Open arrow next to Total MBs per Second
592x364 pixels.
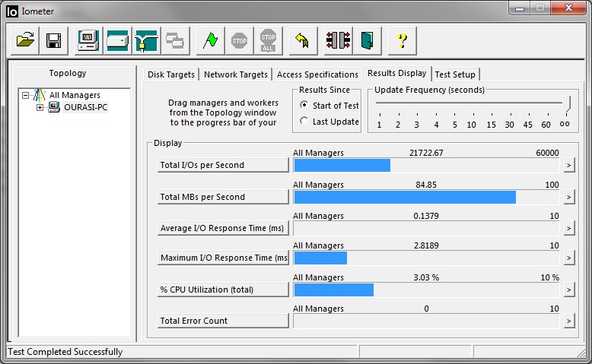569,198
